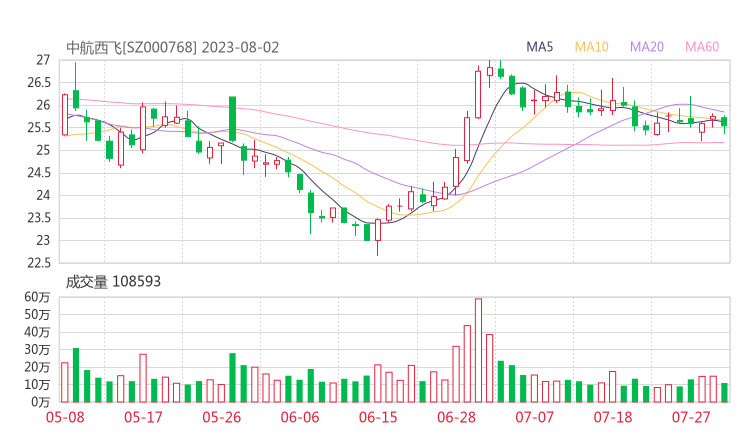Toggle the MA10 moving average legend

[591, 47]
